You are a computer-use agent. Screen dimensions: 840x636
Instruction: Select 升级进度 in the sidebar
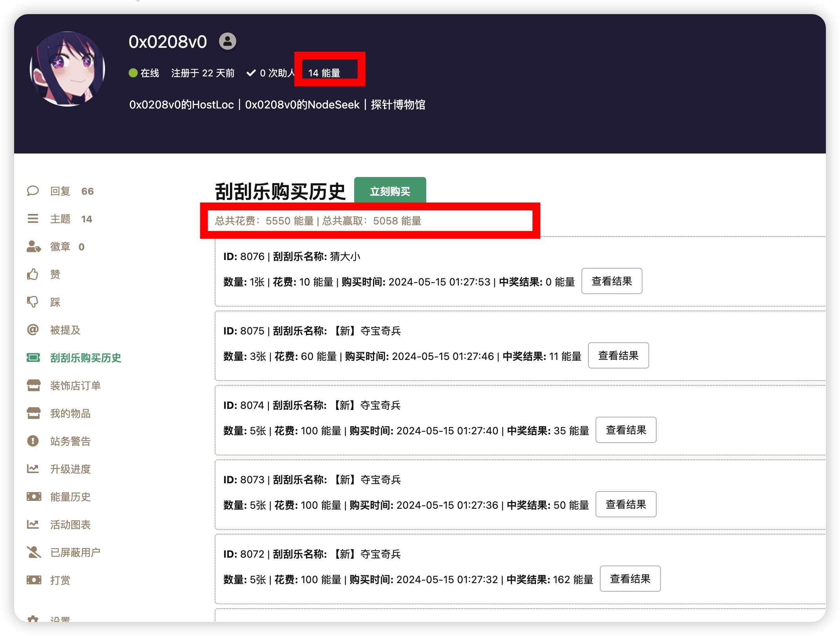click(x=71, y=469)
